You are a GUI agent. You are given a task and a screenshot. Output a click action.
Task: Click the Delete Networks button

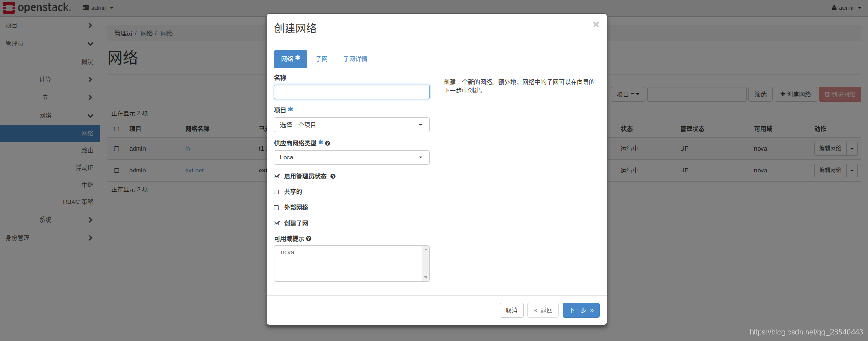[840, 94]
